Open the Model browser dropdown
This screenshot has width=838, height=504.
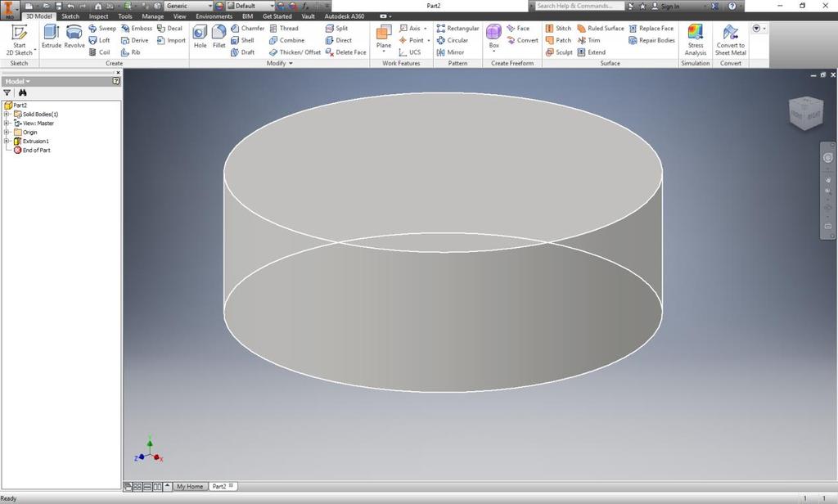[x=17, y=81]
